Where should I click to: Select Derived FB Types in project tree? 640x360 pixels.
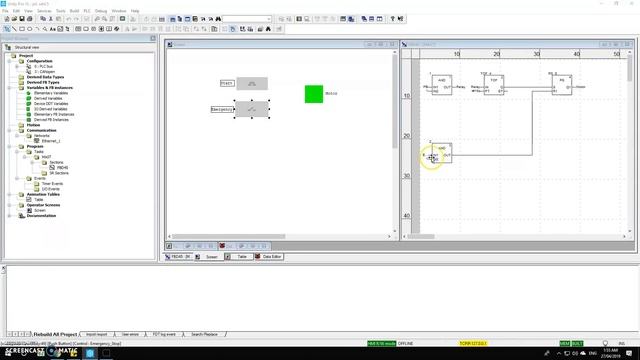(x=43, y=82)
